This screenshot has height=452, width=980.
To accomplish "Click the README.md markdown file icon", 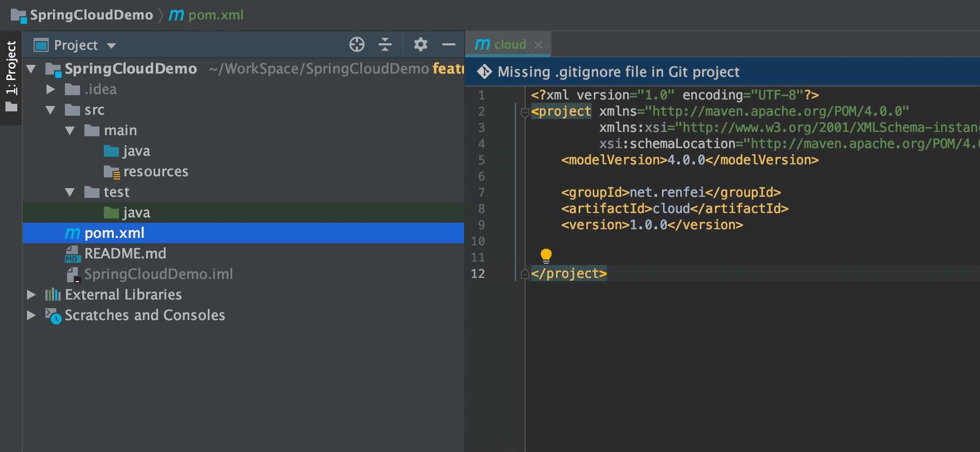I will [72, 254].
